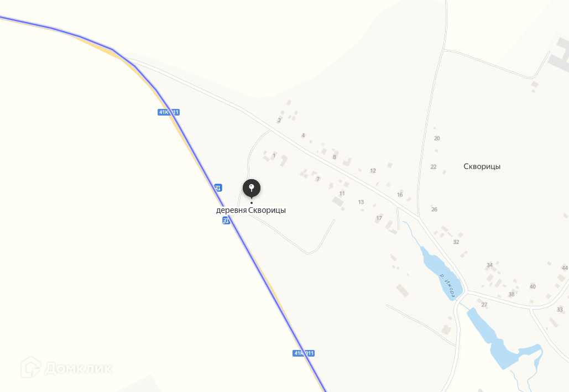Click house number 20 label
Image resolution: width=569 pixels, height=392 pixels.
(x=437, y=138)
